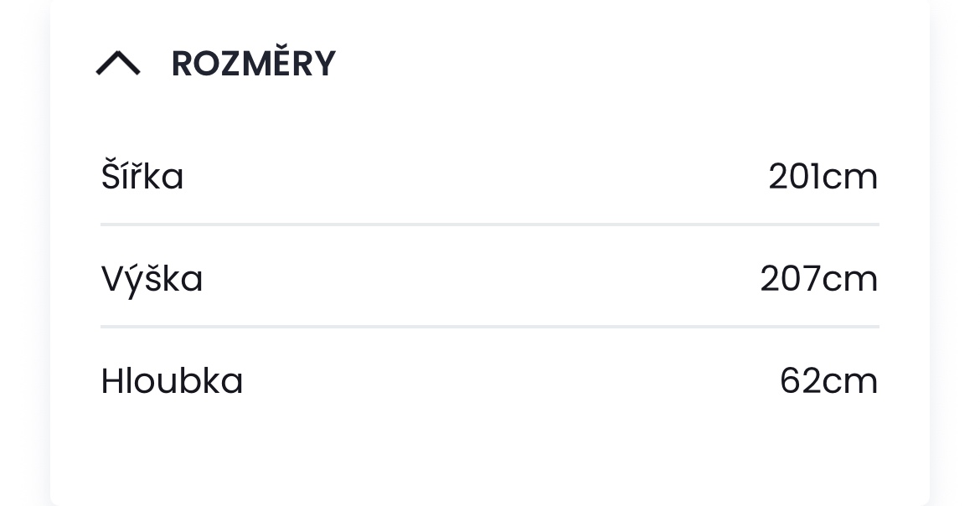Click the "cm" unit after 62
The width and height of the screenshot is (980, 506).
pyautogui.click(x=850, y=381)
